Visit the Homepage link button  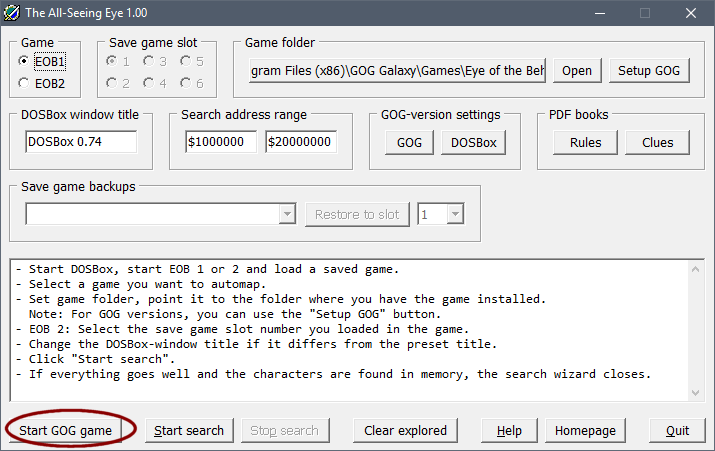[x=584, y=430]
